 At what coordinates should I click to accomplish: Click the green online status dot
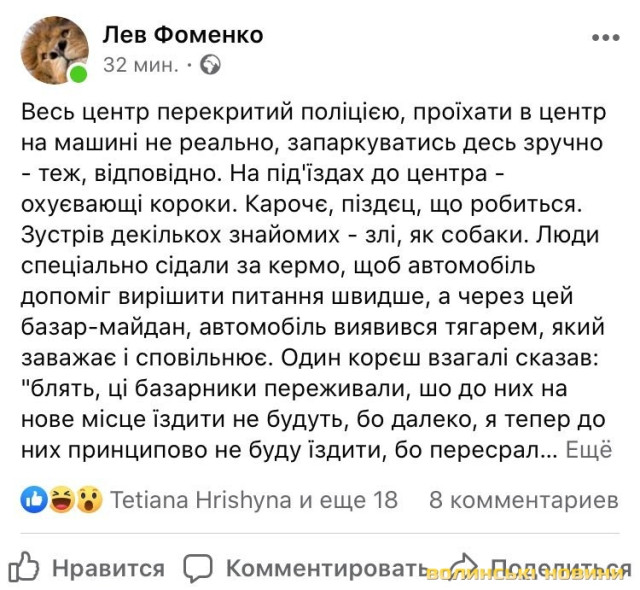point(78,74)
